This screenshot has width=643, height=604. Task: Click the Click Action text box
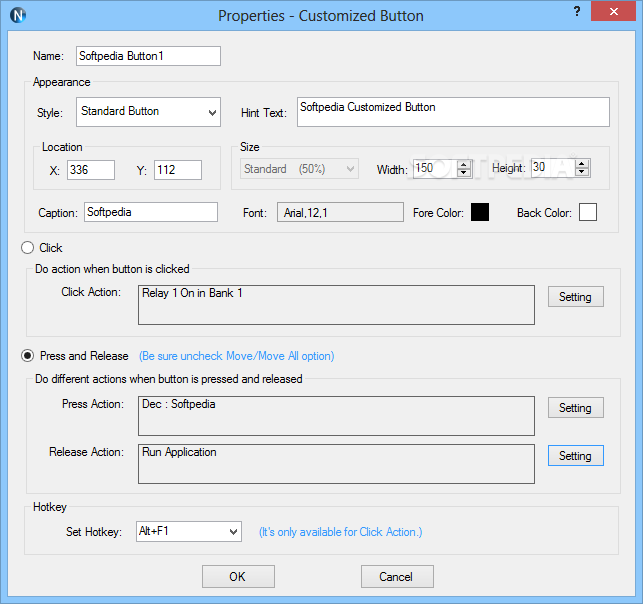336,305
